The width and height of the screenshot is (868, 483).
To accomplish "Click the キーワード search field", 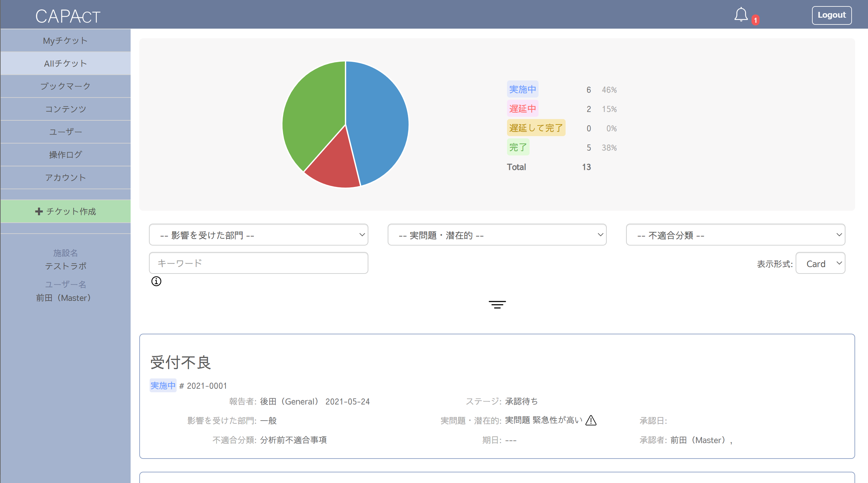I will coord(258,263).
